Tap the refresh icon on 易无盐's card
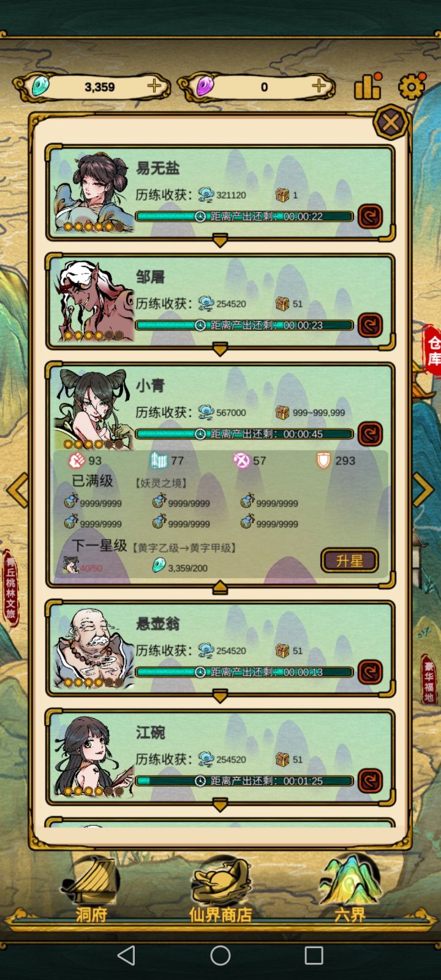The height and width of the screenshot is (980, 441). pos(370,216)
